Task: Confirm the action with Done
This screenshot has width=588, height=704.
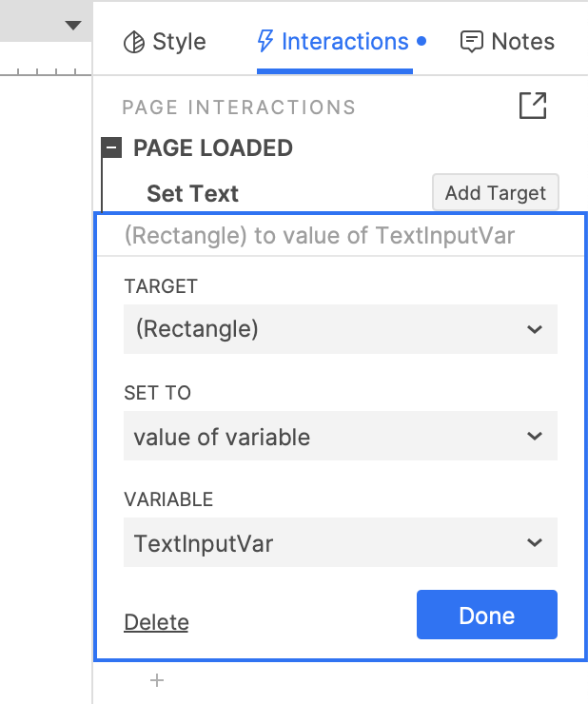Action: coord(486,616)
